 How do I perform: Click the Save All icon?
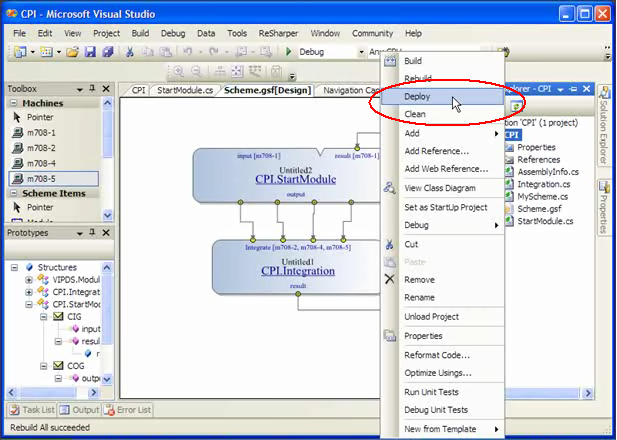[108, 52]
